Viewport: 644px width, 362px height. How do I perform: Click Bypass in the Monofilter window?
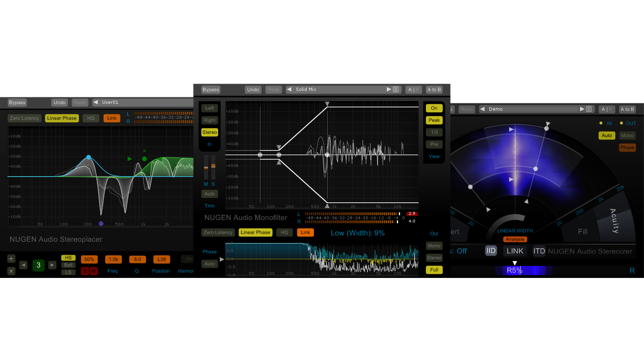coord(211,90)
